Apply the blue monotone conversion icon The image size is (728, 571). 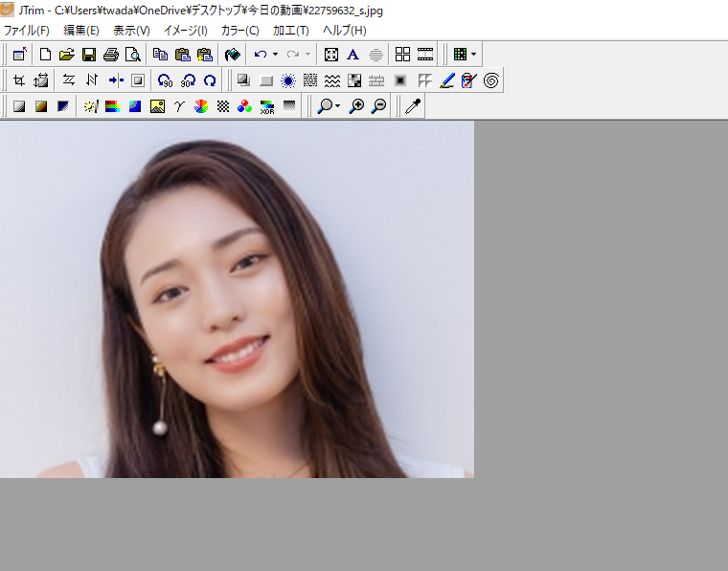click(63, 106)
